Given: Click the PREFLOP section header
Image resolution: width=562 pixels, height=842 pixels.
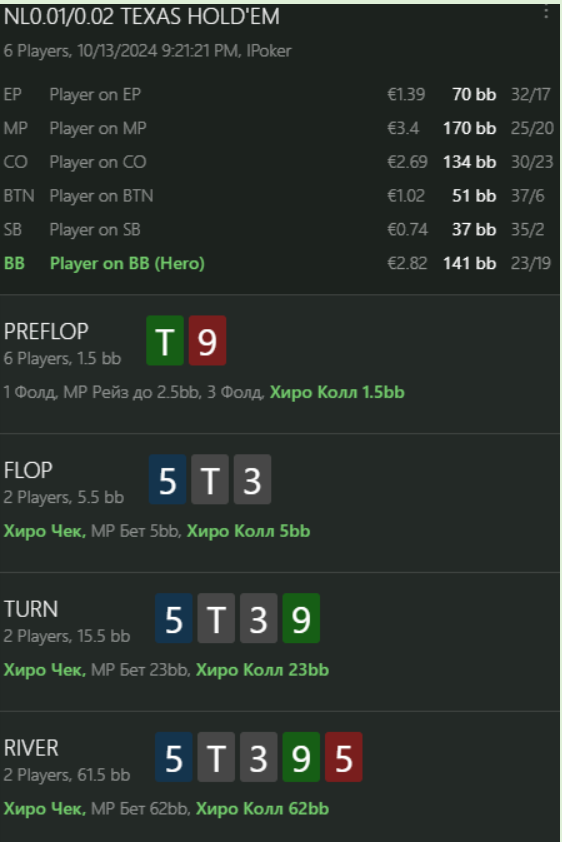Looking at the screenshot, I should click(46, 331).
